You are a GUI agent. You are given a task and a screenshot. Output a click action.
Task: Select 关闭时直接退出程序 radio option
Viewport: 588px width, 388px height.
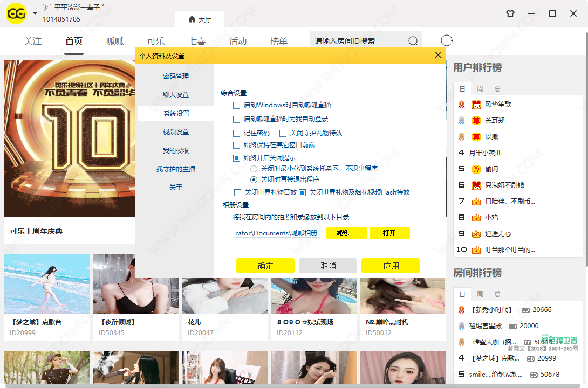point(254,179)
